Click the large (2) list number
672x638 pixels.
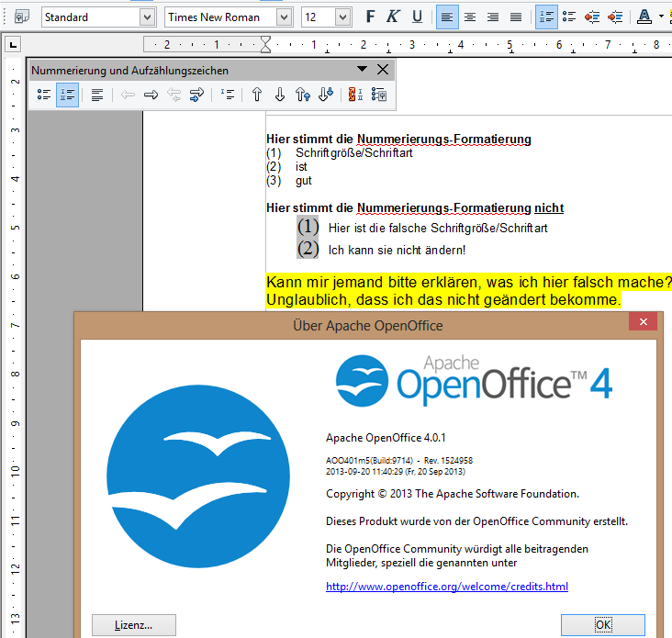[308, 249]
